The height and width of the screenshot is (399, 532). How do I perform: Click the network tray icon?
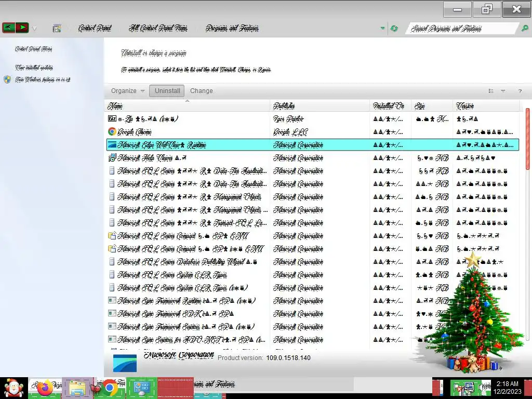click(469, 388)
